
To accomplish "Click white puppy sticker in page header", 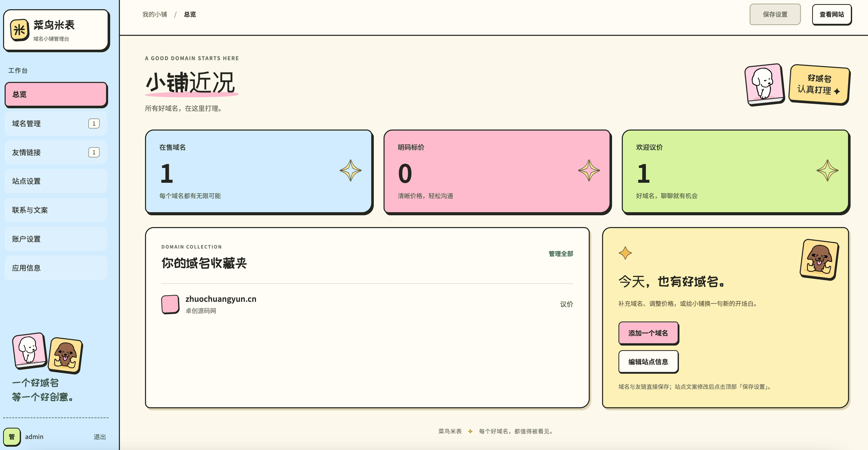I will (x=764, y=84).
